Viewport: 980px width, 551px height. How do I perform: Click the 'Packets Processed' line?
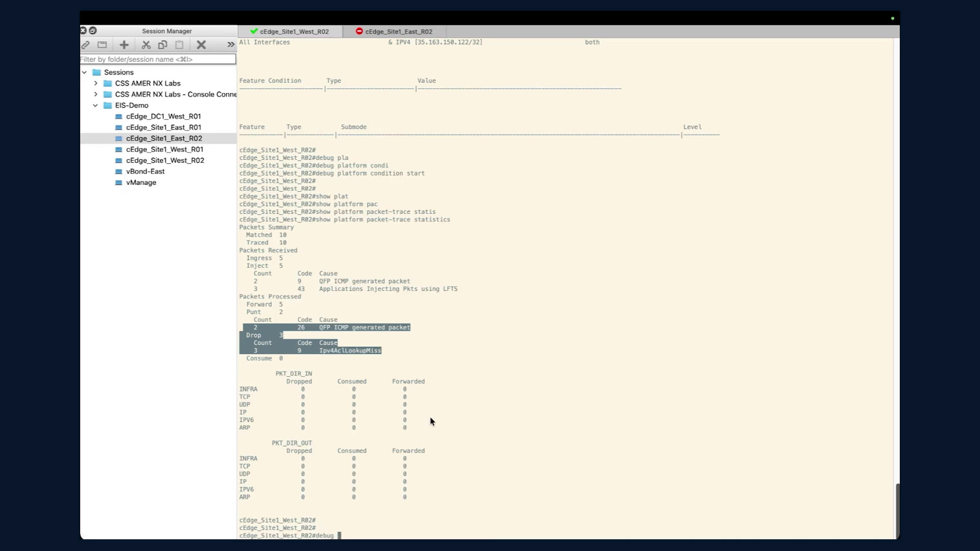click(x=270, y=296)
